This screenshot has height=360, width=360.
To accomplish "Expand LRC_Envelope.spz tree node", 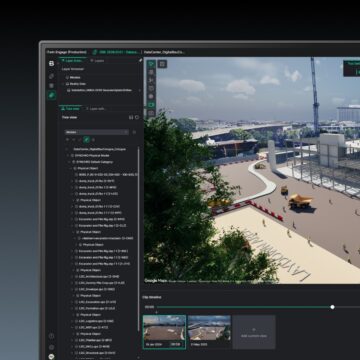I will (72, 289).
